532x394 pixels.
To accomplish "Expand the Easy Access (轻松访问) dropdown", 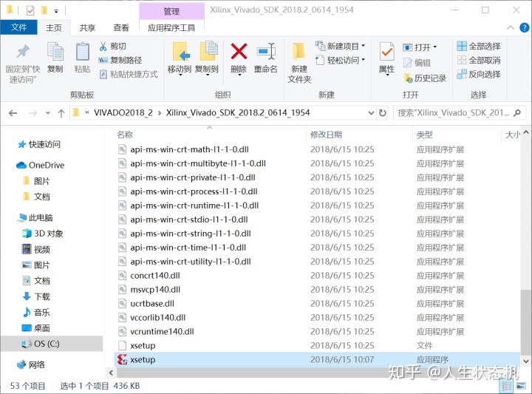I will [364, 60].
